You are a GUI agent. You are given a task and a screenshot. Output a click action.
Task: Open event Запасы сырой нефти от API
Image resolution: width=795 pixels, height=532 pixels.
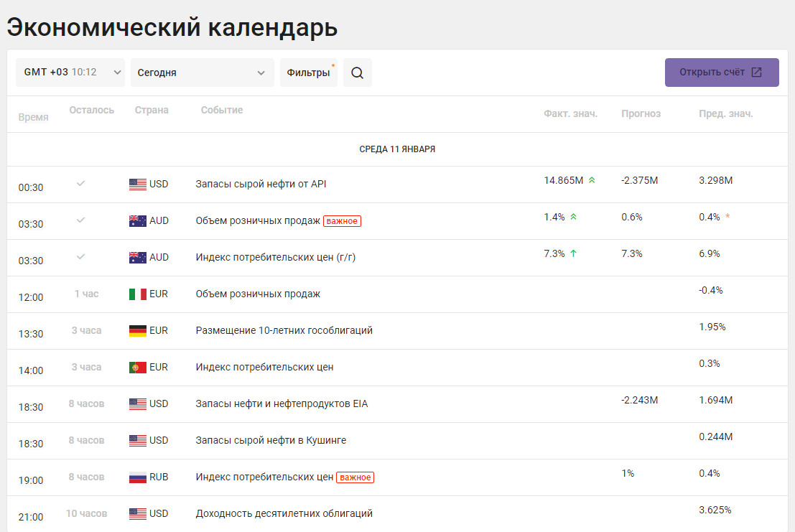coord(261,184)
